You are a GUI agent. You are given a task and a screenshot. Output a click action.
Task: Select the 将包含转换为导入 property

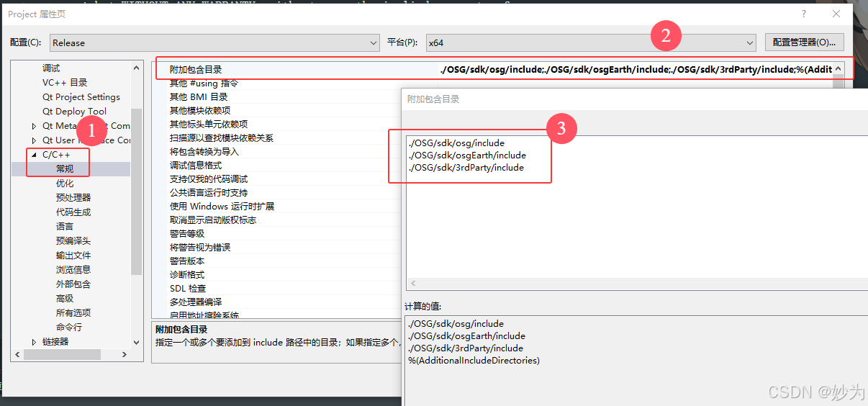204,151
